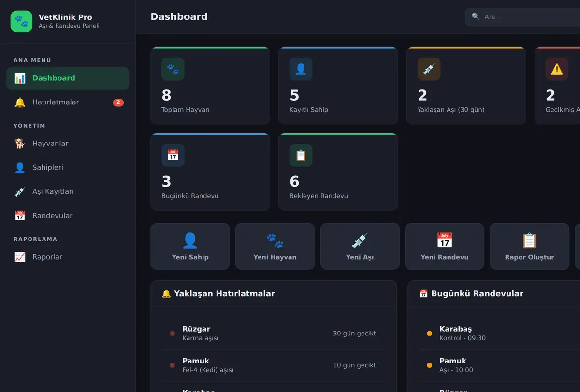Viewport: 580px width, 392px height.
Task: Click the clipboard icon on Bekleyen Randevu card
Action: coord(301,155)
